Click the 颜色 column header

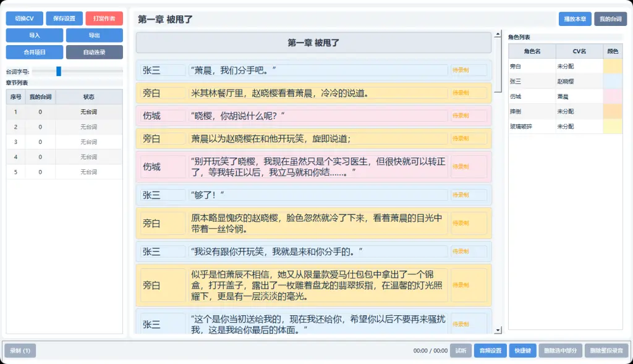click(x=613, y=51)
